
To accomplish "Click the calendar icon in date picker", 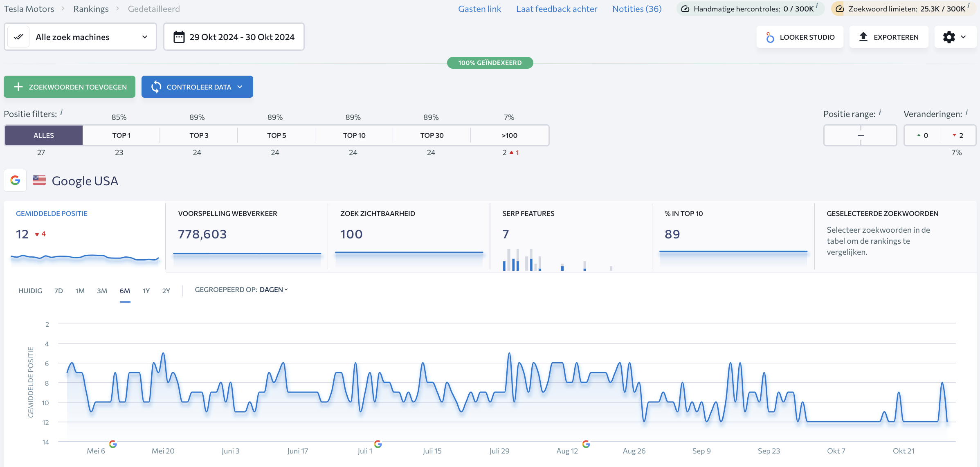I will (179, 37).
